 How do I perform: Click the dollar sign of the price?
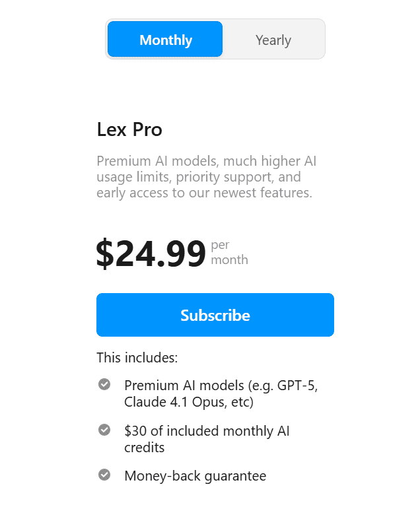[105, 253]
